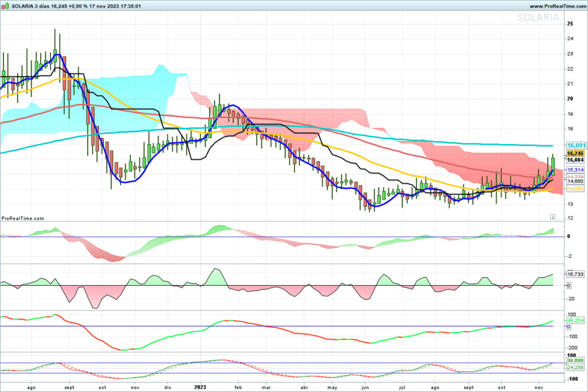Select the 39,688 oscillator value label
The image size is (588, 392).
pos(575,360)
